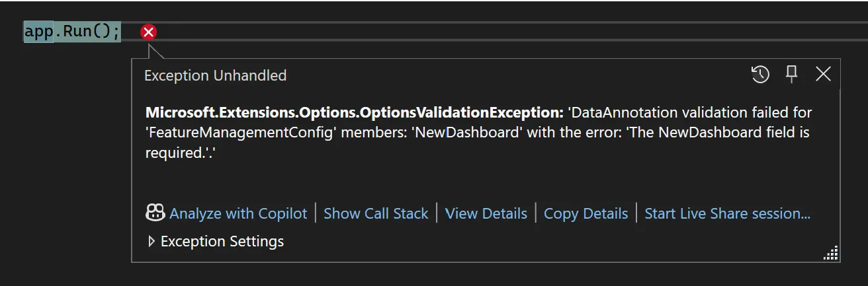Expand Exception Settings disclosure triangle
The image size is (868, 286).
[x=152, y=242]
